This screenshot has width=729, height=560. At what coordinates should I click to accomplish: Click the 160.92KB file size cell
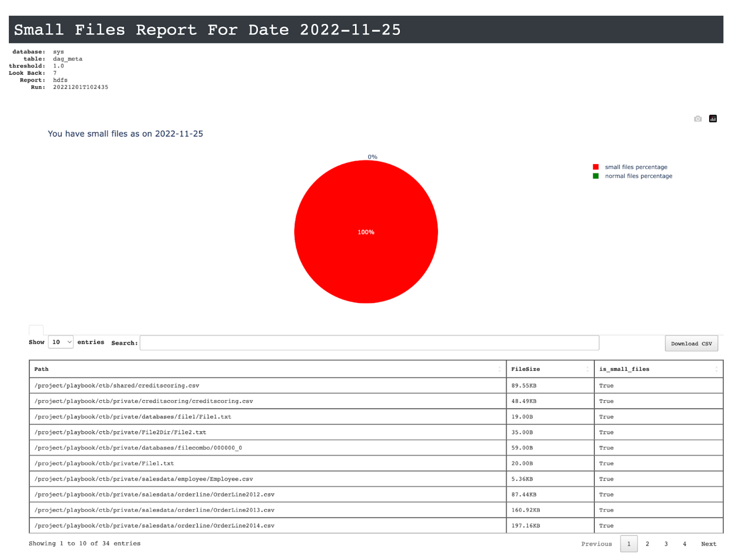[x=550, y=510]
